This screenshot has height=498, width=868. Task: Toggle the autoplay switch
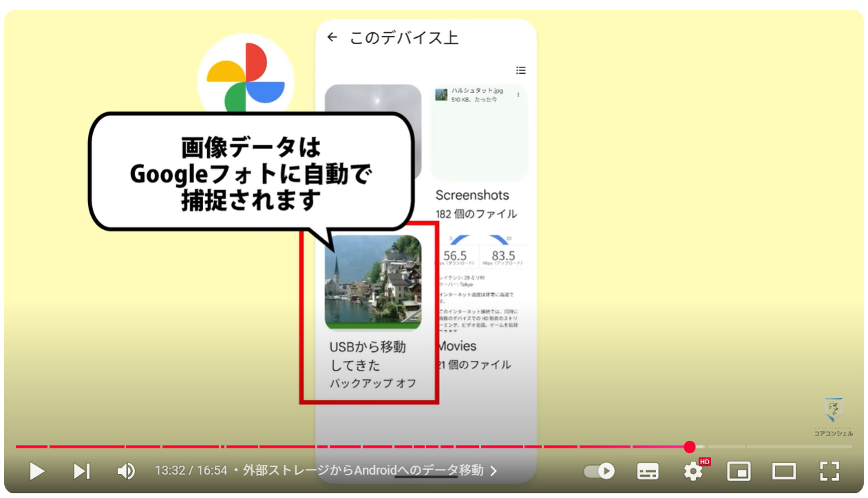click(x=599, y=471)
